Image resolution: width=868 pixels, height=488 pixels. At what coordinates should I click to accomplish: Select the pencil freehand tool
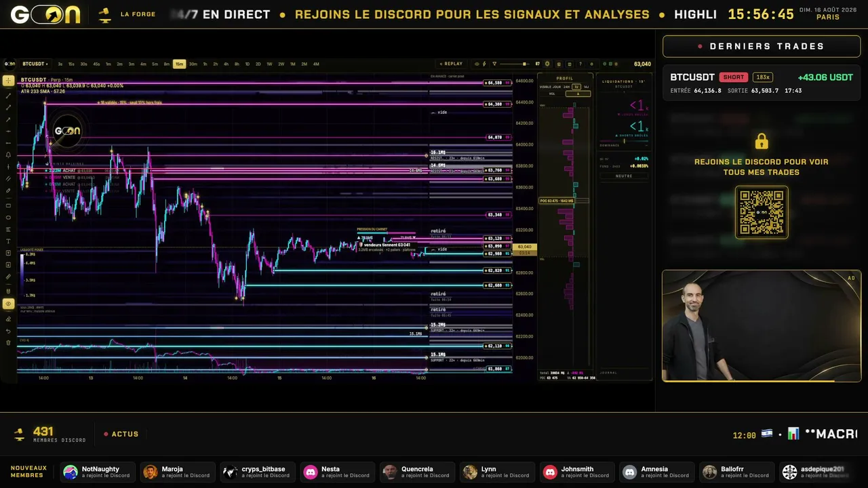click(x=8, y=190)
